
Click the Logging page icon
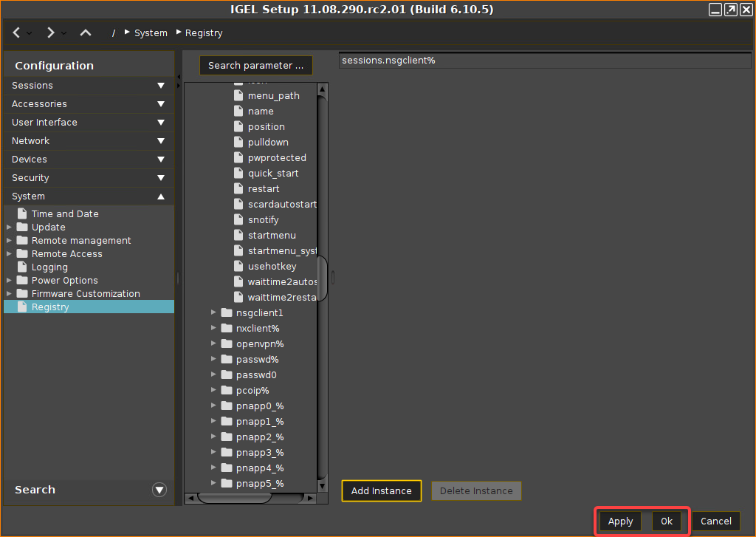click(x=22, y=267)
